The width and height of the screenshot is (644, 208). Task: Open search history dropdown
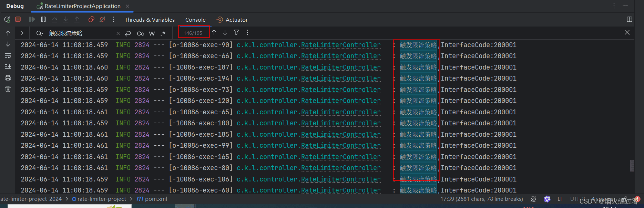40,33
